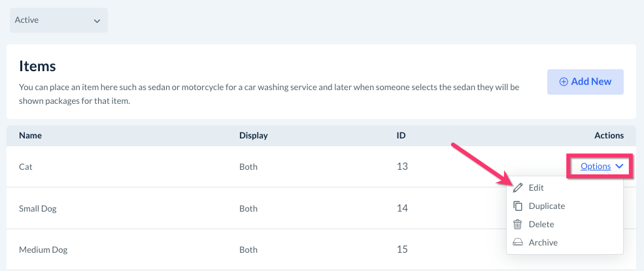Image resolution: width=644 pixels, height=271 pixels.
Task: Select Archive in the options menu
Action: point(543,242)
